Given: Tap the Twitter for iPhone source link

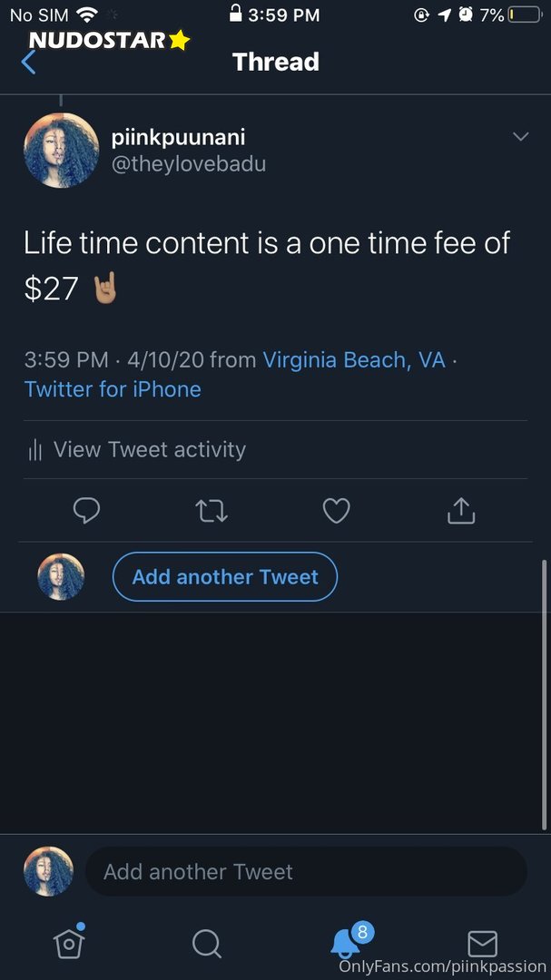Looking at the screenshot, I should point(113,389).
